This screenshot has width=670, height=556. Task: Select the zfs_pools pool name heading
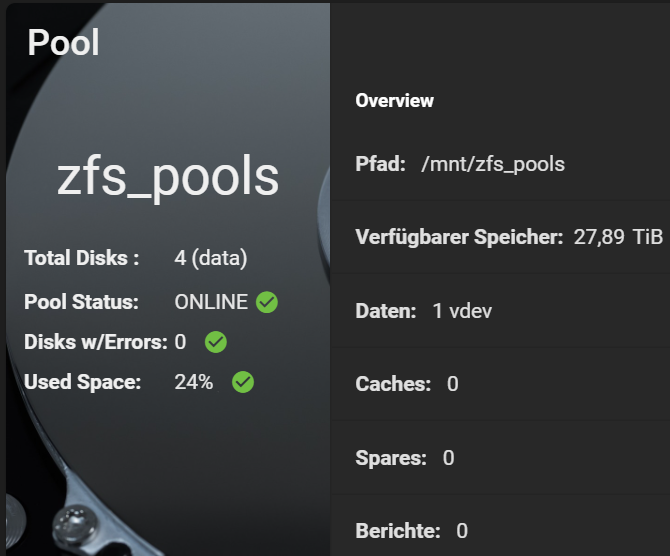pos(168,177)
